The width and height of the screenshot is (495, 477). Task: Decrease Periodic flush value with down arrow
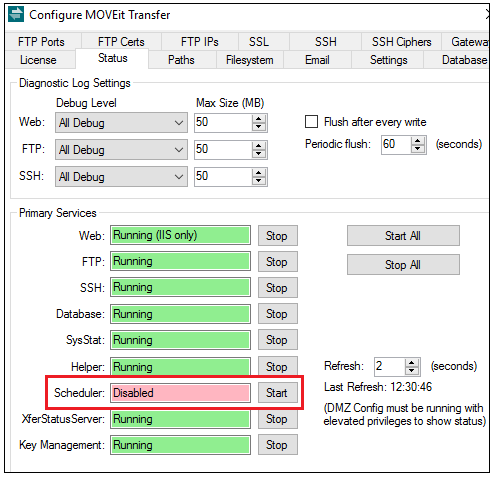418,149
